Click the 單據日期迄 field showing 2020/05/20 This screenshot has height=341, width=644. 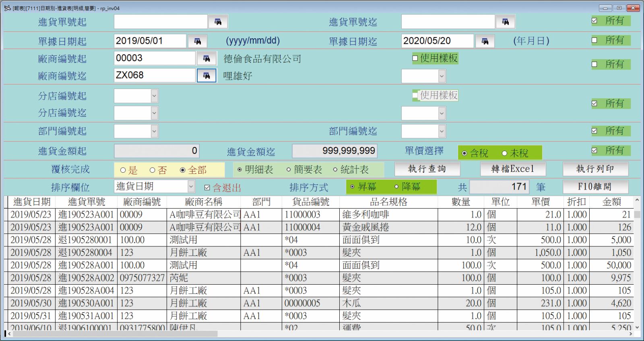pos(438,41)
